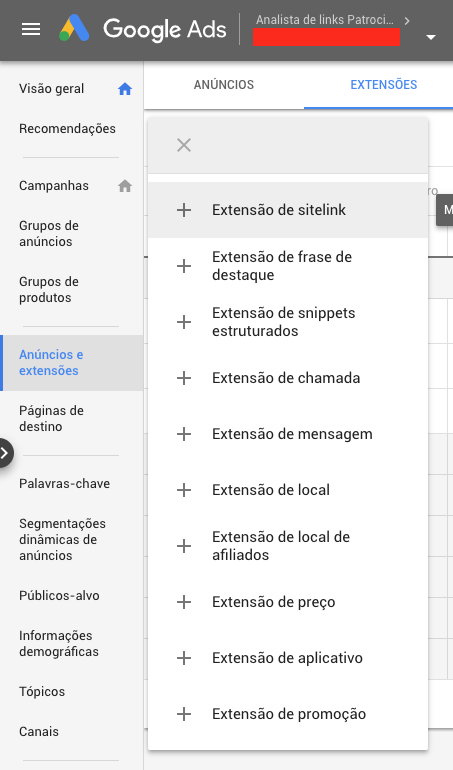
Task: Open the hamburger navigation menu
Action: [x=31, y=29]
